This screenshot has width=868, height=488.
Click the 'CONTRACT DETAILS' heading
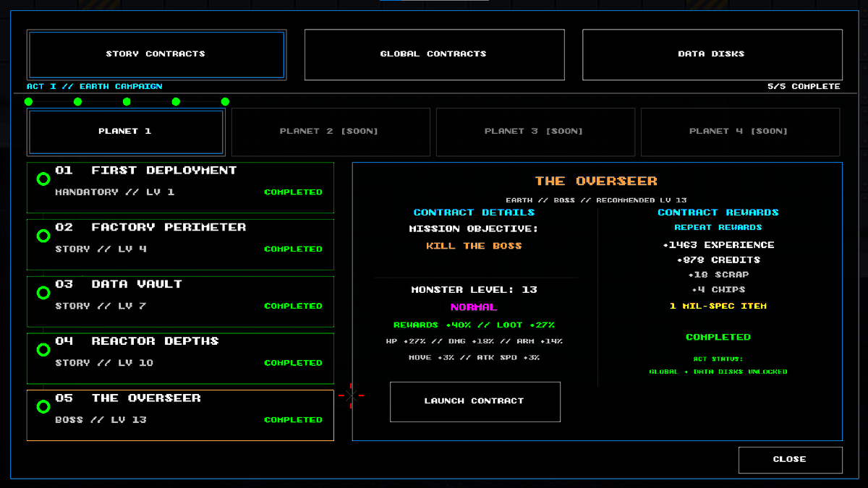coord(474,213)
